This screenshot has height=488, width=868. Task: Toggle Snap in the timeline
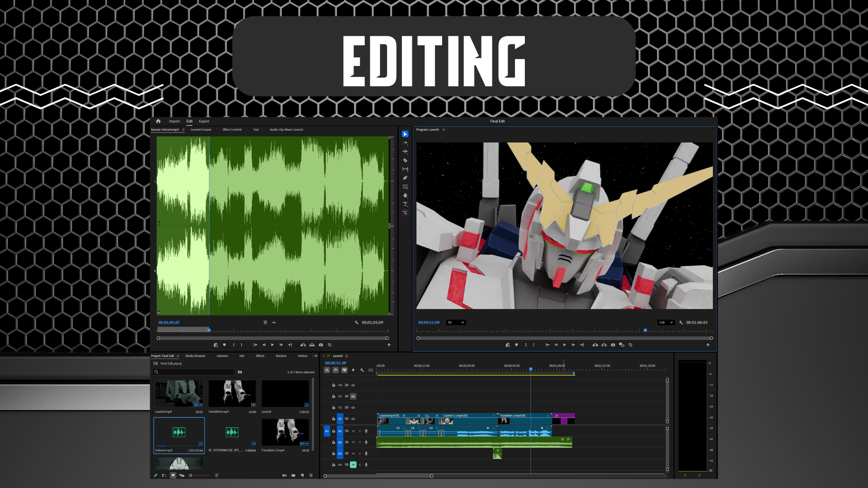tap(335, 370)
